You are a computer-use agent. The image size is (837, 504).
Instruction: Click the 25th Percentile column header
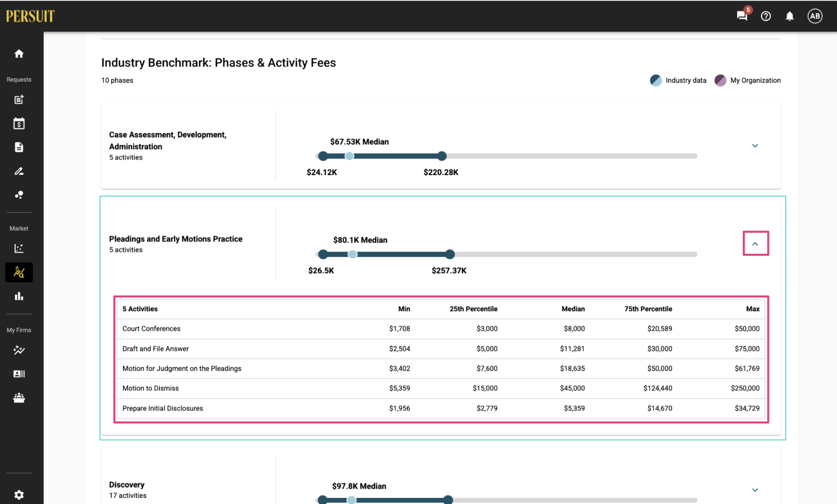(x=473, y=309)
